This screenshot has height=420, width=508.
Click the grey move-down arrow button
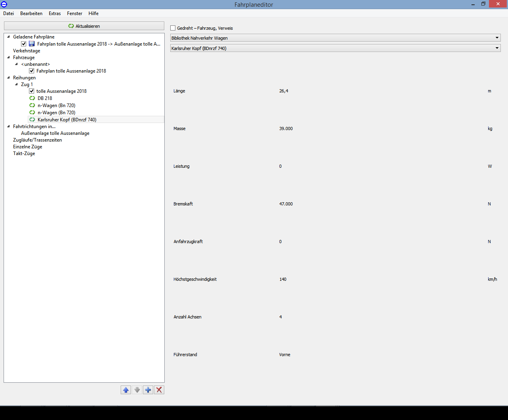tap(137, 390)
